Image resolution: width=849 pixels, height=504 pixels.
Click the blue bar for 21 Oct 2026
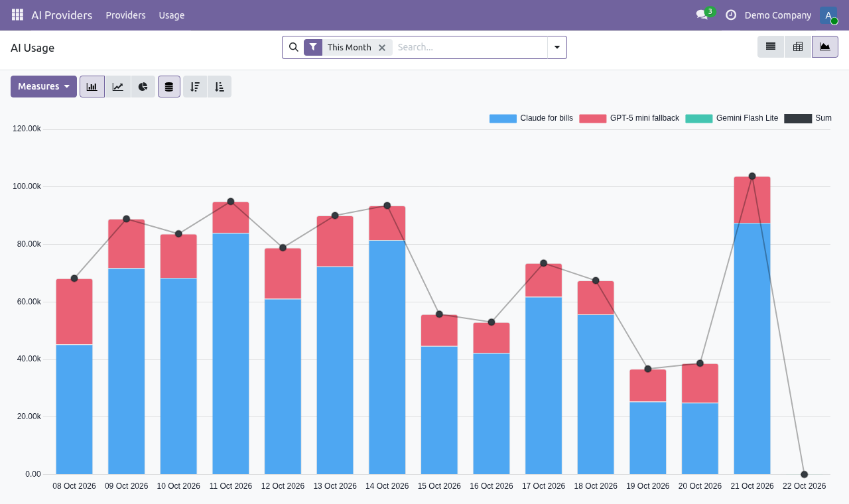752,349
